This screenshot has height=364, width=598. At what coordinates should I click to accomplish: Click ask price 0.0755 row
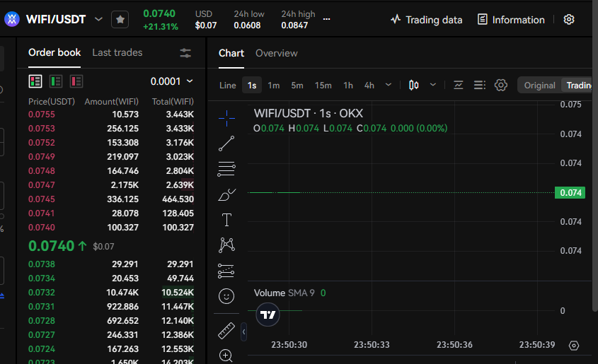pyautogui.click(x=111, y=115)
